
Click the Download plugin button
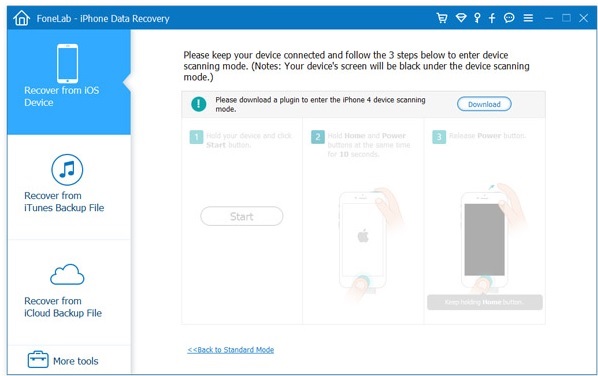click(x=484, y=104)
